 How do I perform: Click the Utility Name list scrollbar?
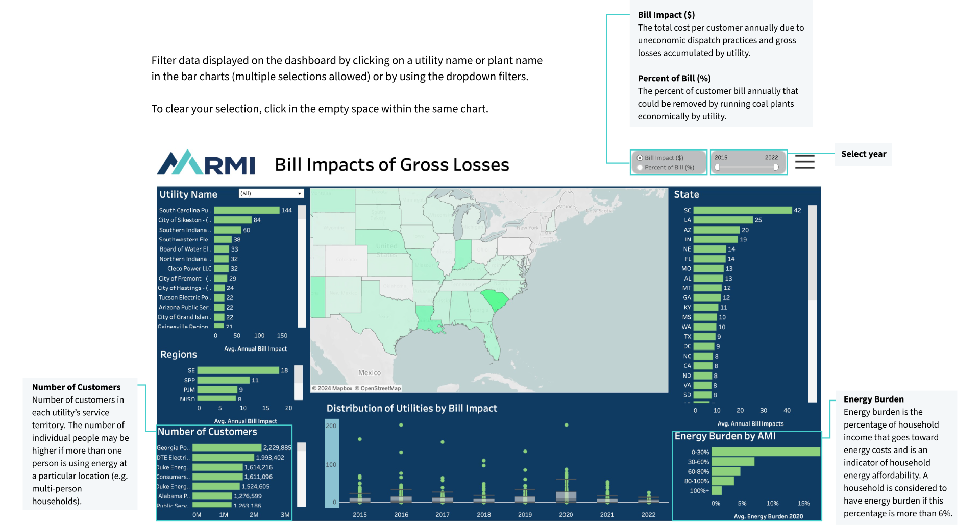302,265
